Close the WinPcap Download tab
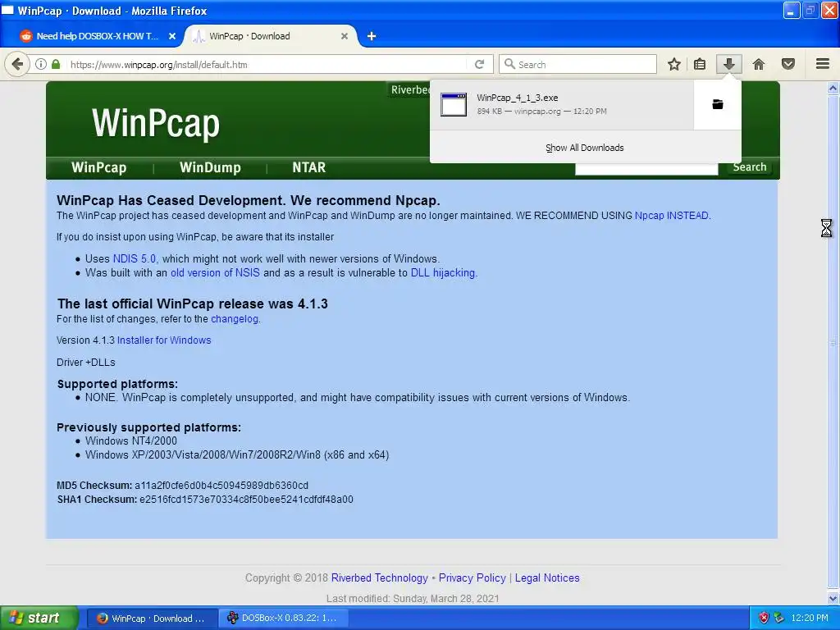The width and height of the screenshot is (840, 630). [345, 36]
